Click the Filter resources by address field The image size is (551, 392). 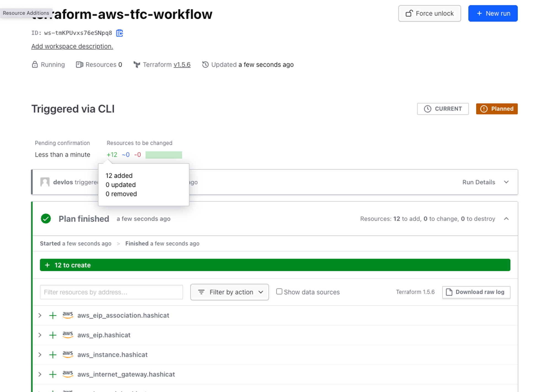click(x=111, y=292)
